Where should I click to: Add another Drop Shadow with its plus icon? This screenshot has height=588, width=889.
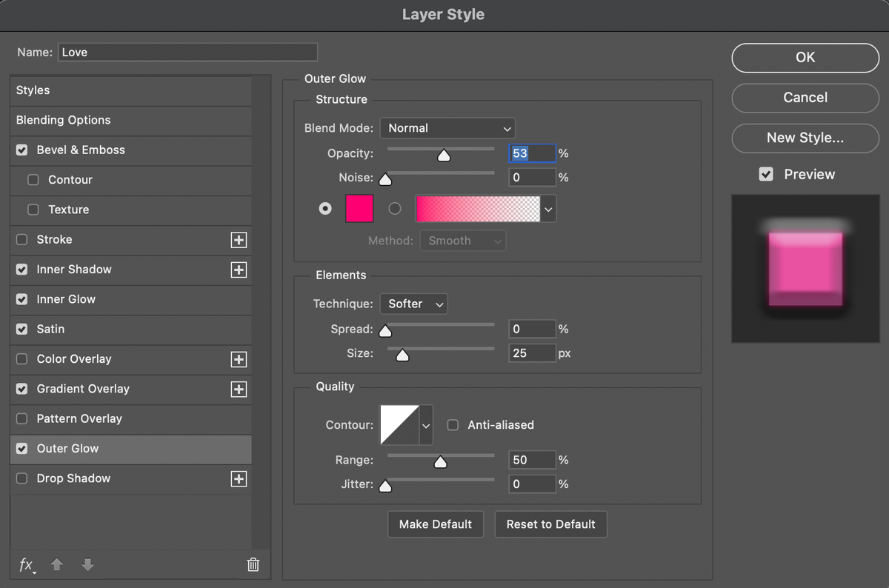tap(239, 478)
